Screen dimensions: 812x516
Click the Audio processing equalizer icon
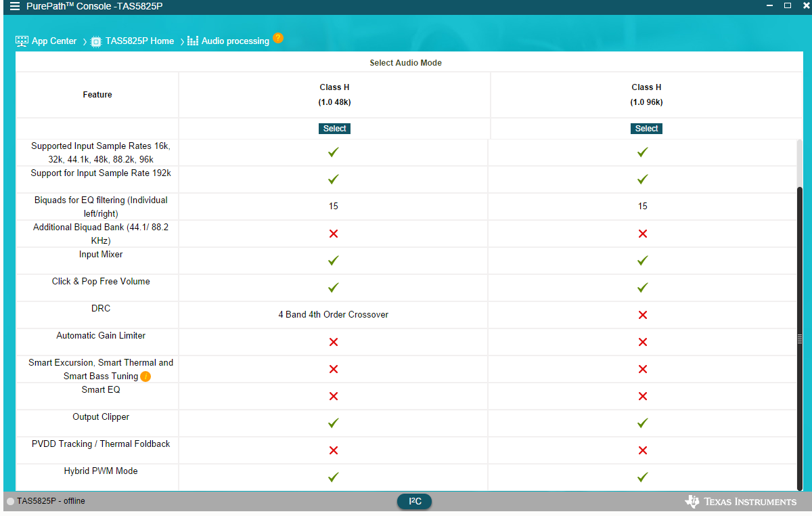pos(193,41)
